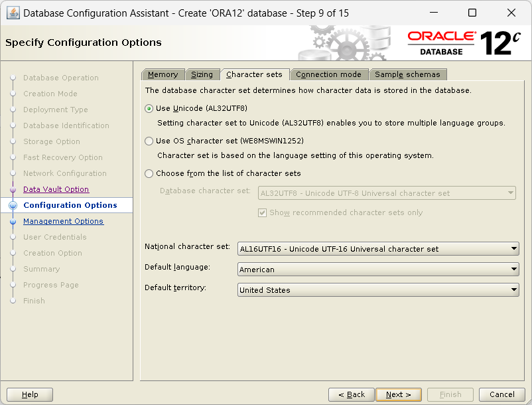
Task: Click the 'Specify Configuration Options' heading
Action: [84, 42]
